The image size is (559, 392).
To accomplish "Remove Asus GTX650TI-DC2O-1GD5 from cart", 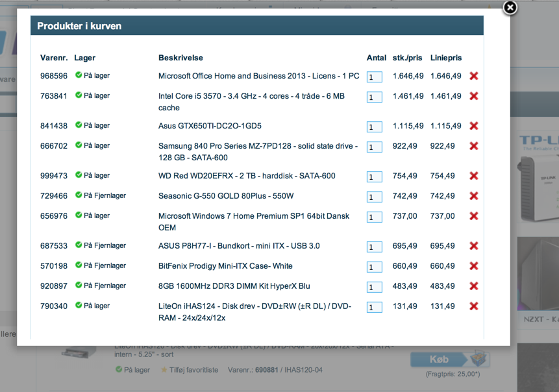I will [474, 126].
